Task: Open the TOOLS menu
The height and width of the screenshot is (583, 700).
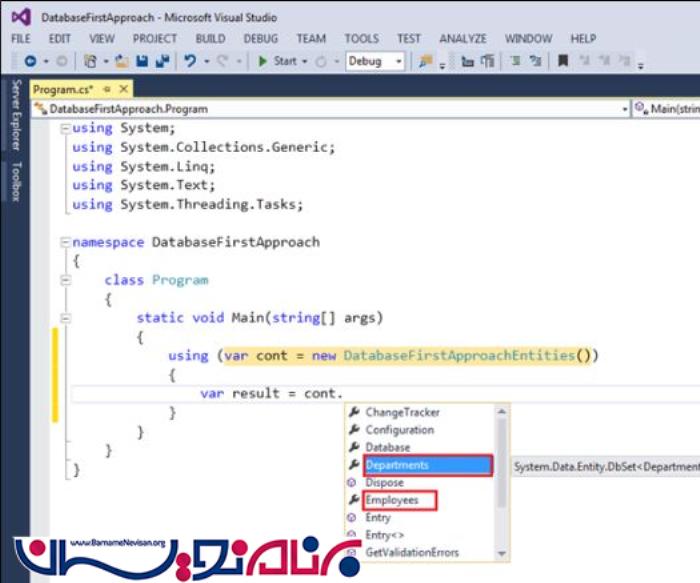Action: point(361,38)
